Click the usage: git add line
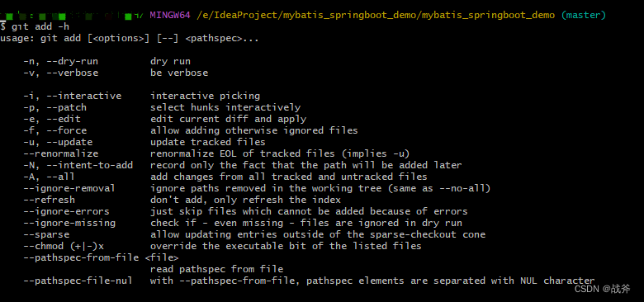The width and height of the screenshot is (644, 302). tap(130, 39)
